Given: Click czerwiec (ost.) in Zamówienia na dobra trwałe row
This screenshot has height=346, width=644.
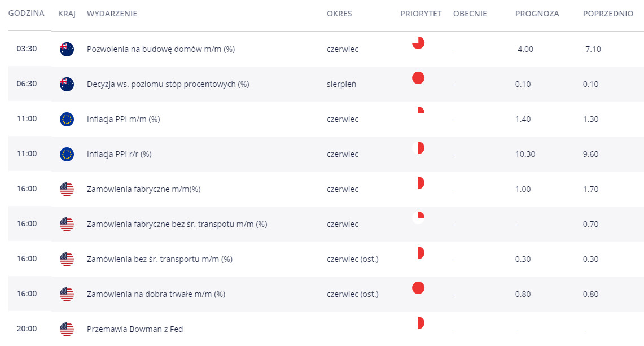Looking at the screenshot, I should [353, 294].
